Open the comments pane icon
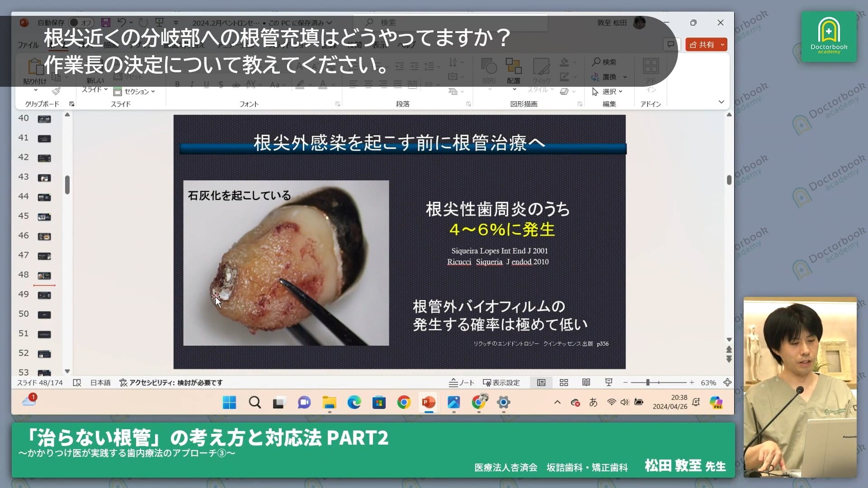 pos(671,44)
